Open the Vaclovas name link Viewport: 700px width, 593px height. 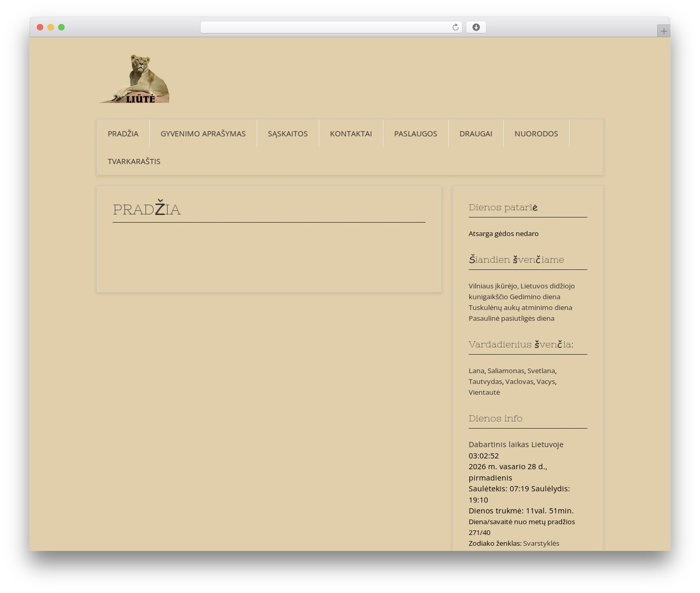coord(520,382)
